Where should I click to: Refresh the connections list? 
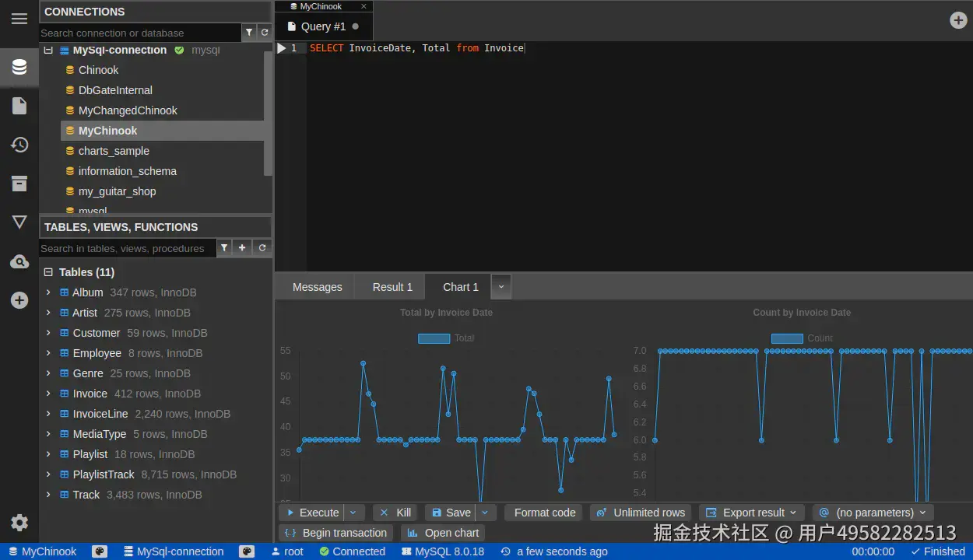[x=265, y=33]
